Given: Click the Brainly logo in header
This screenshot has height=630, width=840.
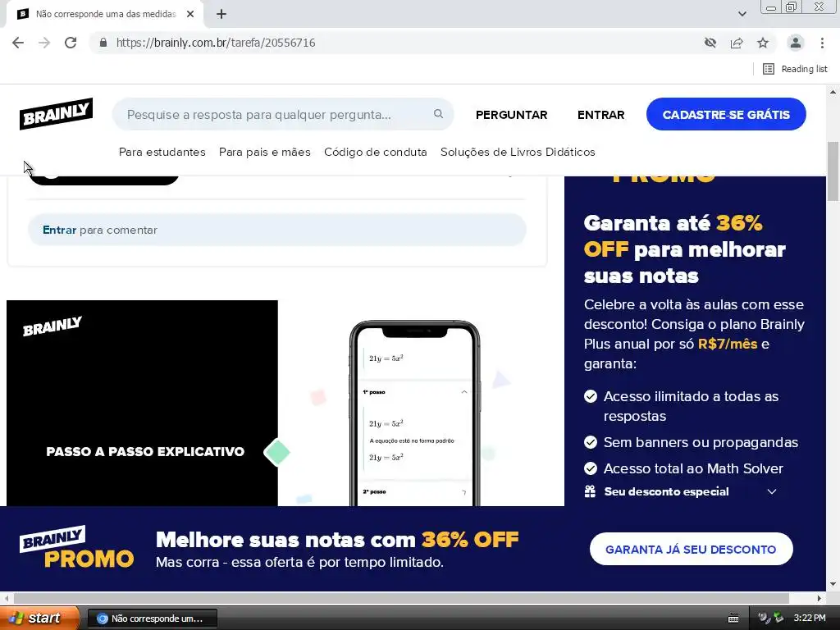Looking at the screenshot, I should click(57, 113).
